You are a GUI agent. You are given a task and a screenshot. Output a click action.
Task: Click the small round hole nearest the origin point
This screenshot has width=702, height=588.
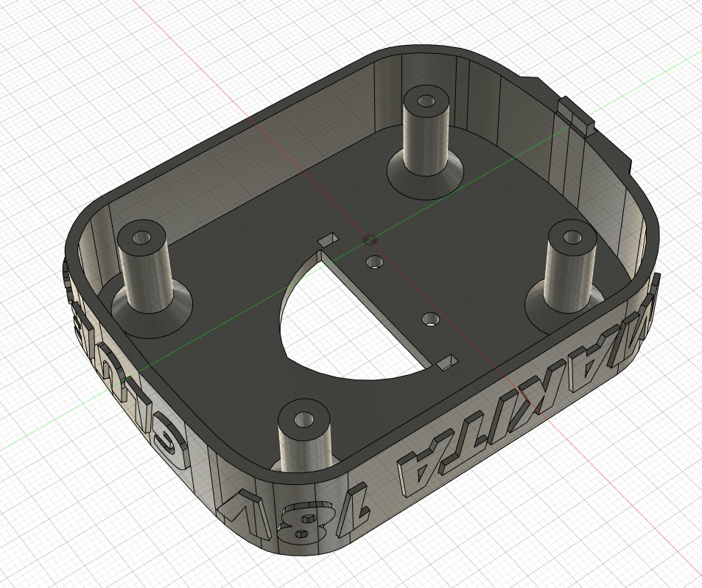[375, 262]
